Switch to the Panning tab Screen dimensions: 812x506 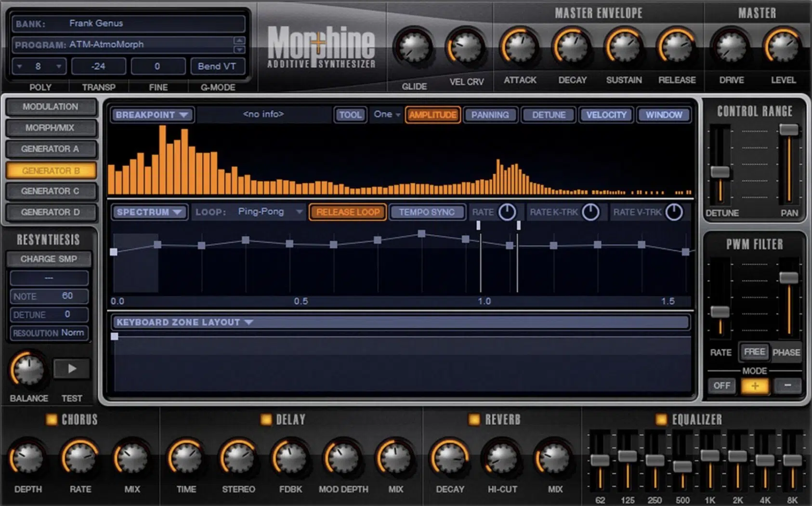[x=490, y=115]
